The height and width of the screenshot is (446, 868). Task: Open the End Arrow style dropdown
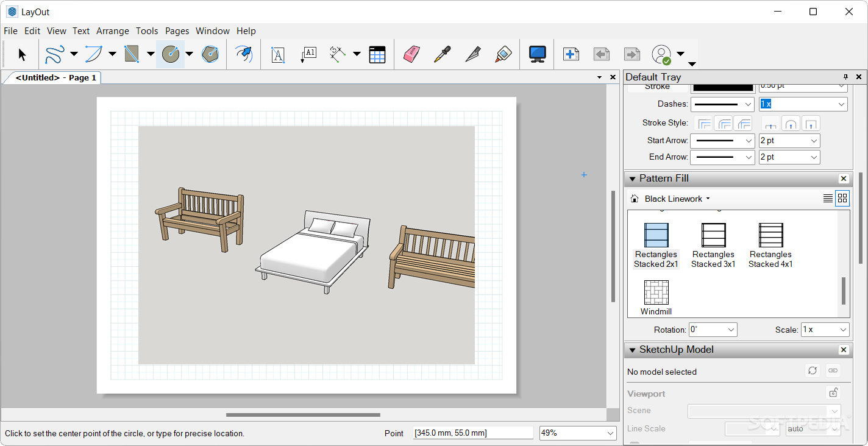pyautogui.click(x=722, y=157)
